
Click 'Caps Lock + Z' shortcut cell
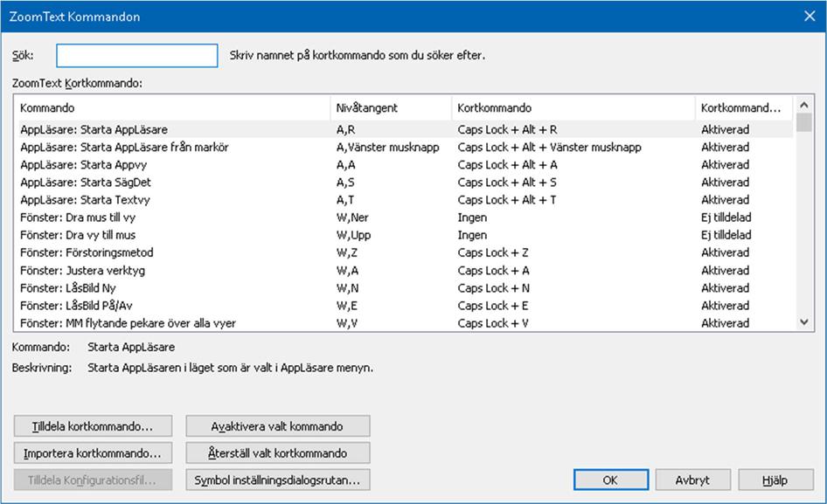pyautogui.click(x=493, y=253)
